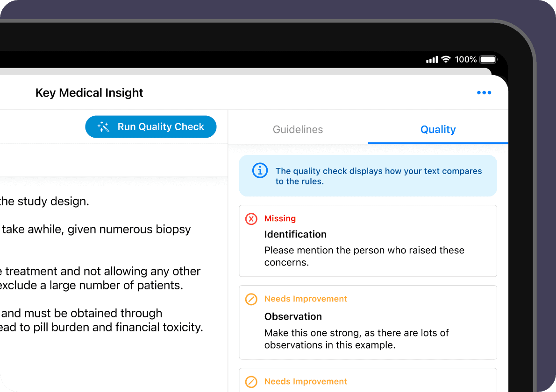Click the info circle icon in the blue banner
The image size is (556, 392).
click(260, 171)
